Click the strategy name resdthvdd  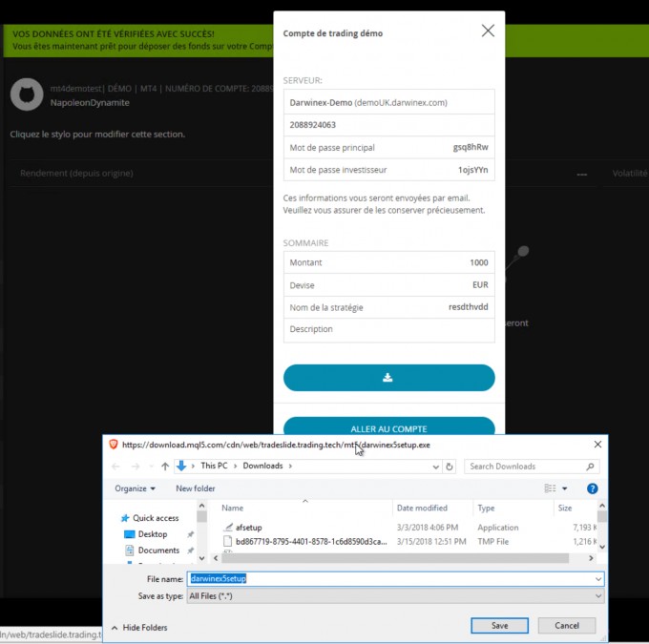pyautogui.click(x=468, y=307)
